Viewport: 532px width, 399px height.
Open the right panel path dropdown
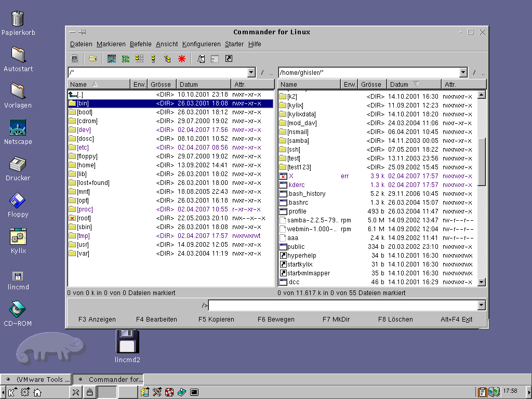(463, 72)
